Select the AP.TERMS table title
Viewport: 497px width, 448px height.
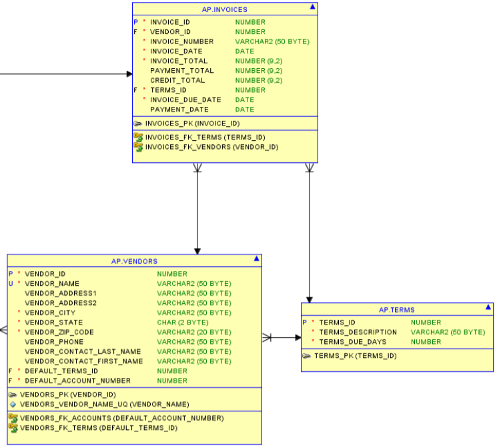396,310
